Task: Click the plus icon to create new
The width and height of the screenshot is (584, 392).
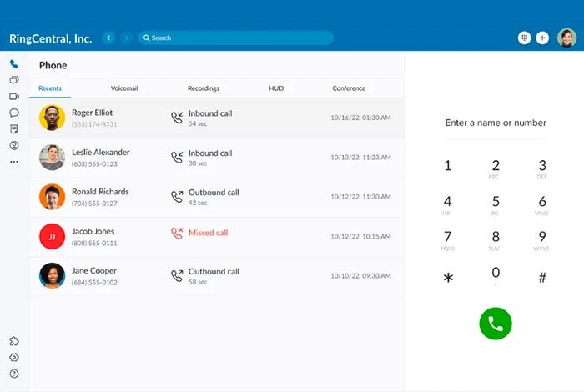Action: click(x=542, y=38)
